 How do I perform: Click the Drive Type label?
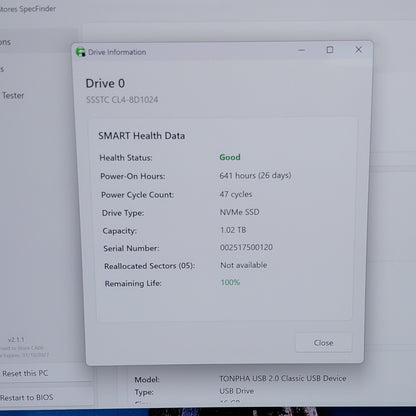(123, 213)
